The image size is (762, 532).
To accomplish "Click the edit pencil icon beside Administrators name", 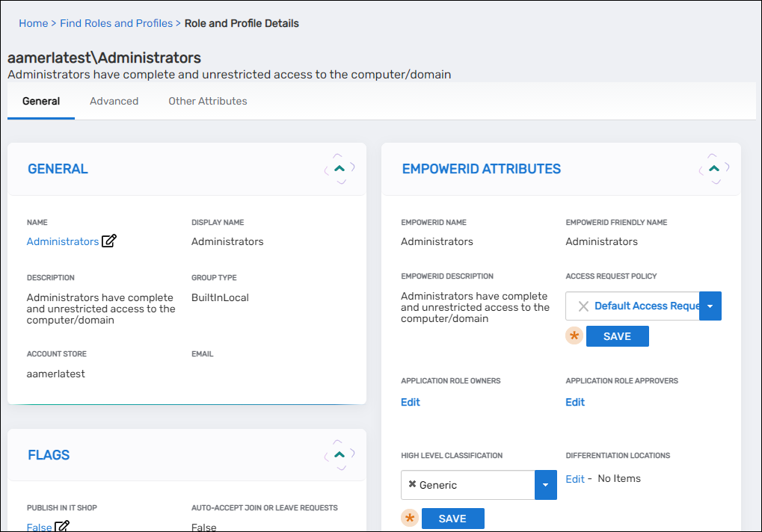I will point(109,241).
